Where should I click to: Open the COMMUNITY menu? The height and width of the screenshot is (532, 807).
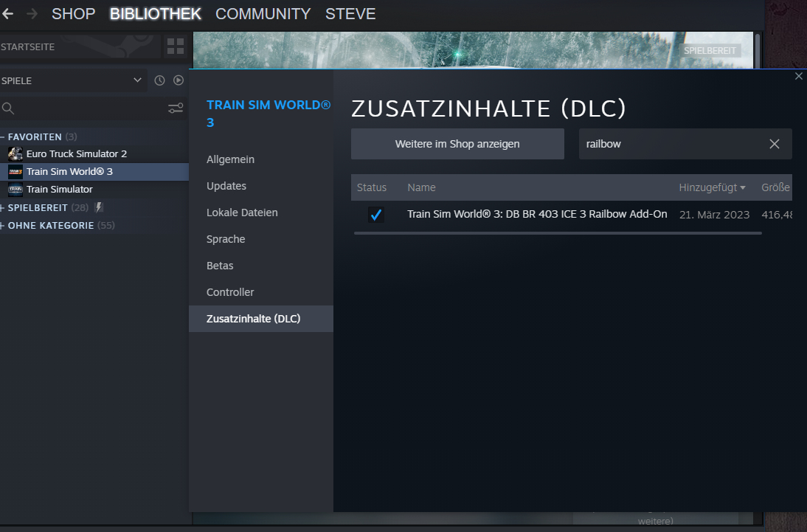(x=263, y=14)
